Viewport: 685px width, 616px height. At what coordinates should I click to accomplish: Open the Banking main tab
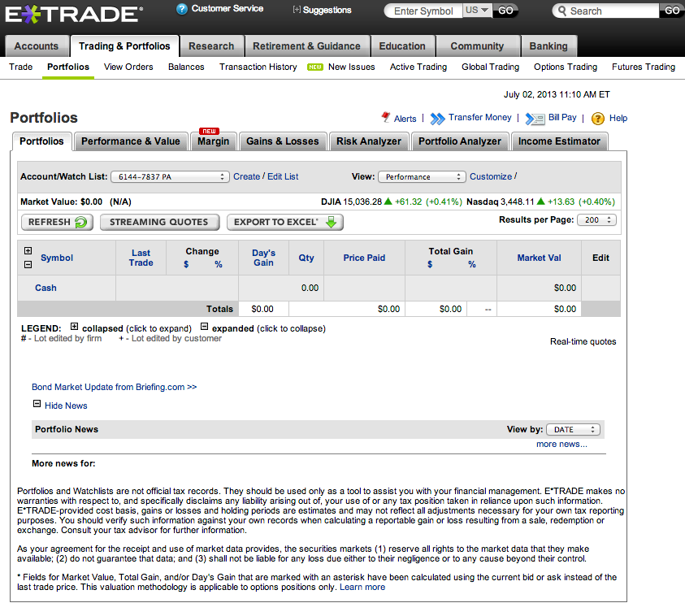548,46
